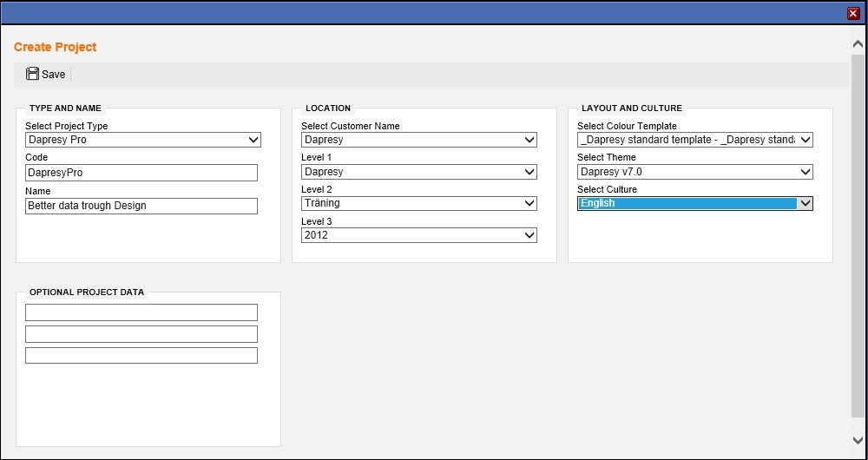Expand the Level 1 dropdown
The width and height of the screenshot is (868, 460).
[x=419, y=172]
